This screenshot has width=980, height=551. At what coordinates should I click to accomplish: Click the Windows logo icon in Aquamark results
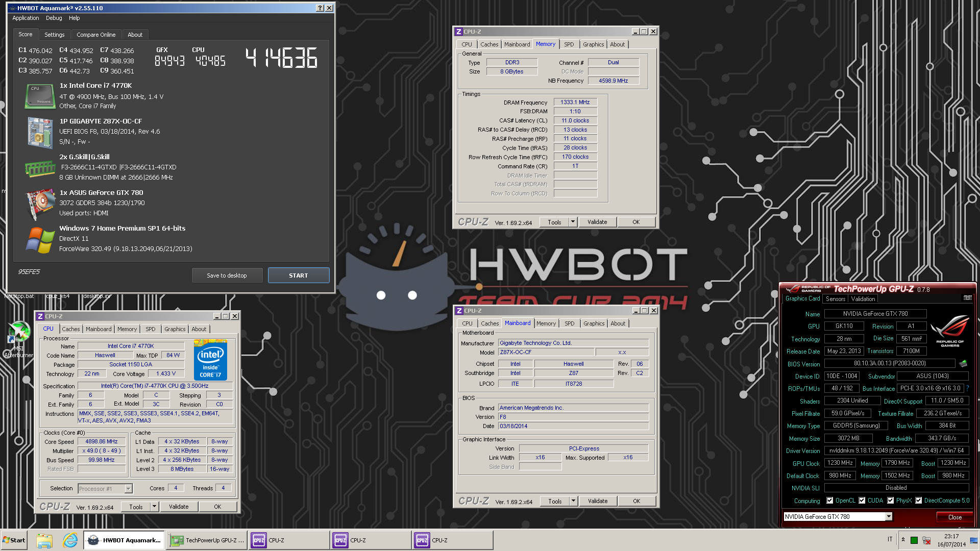point(40,240)
